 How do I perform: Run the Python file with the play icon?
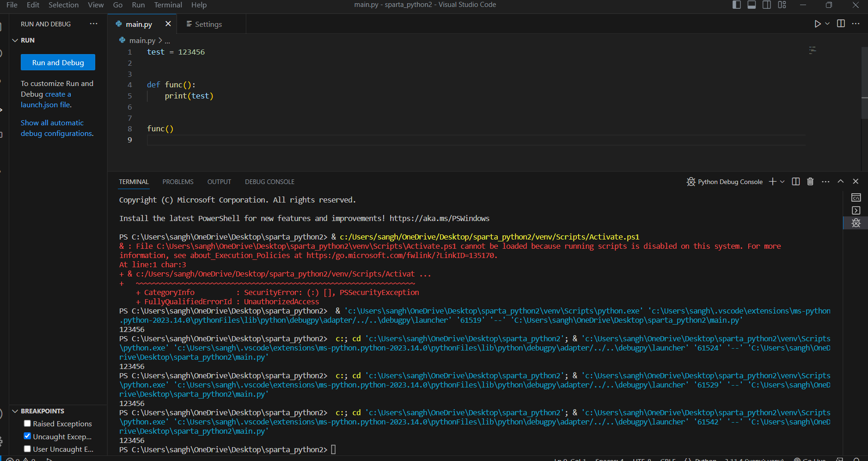pos(817,24)
